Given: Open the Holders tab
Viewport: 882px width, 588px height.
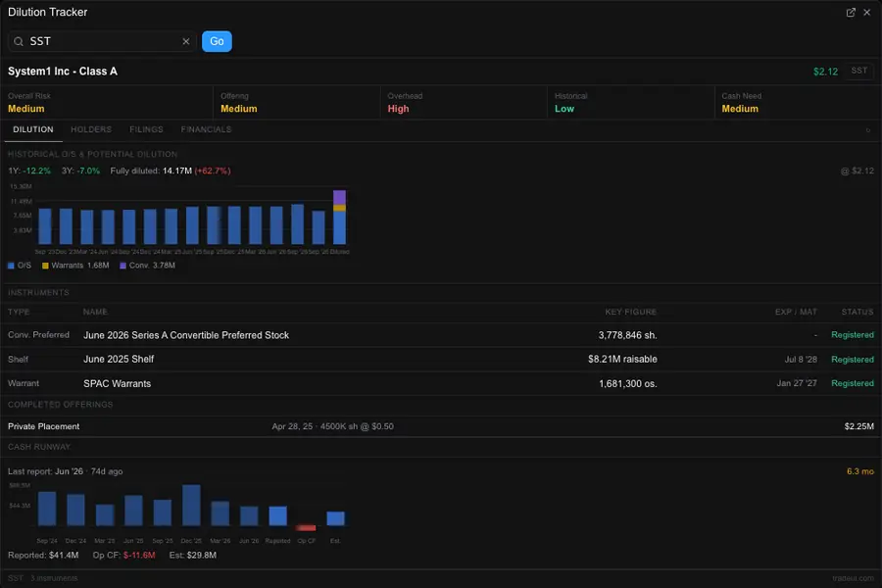Looking at the screenshot, I should pos(91,129).
